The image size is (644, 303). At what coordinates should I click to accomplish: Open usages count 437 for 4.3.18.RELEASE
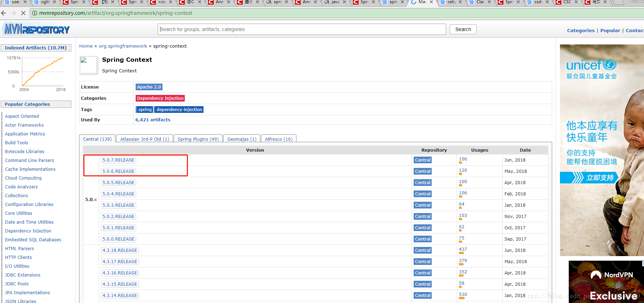(x=463, y=249)
